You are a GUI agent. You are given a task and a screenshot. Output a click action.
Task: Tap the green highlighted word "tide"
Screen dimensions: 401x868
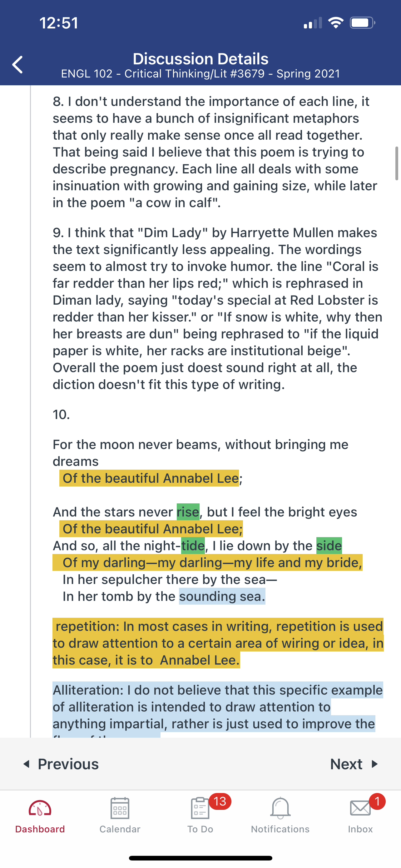tap(193, 546)
